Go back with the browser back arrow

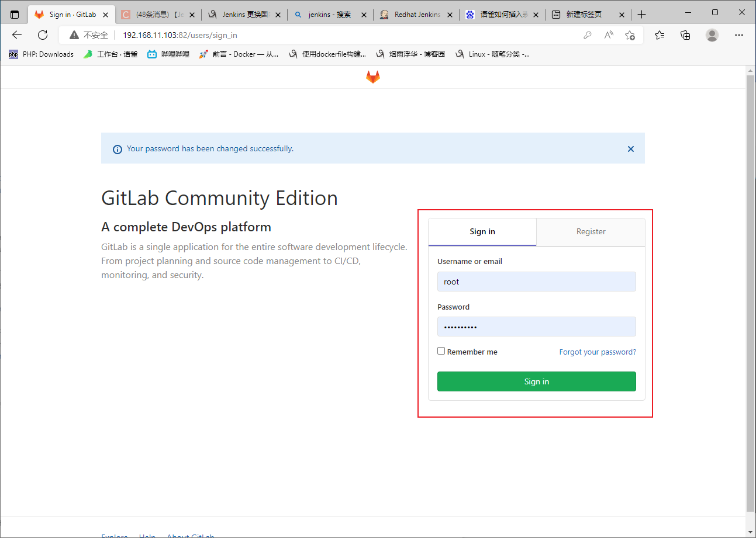(x=17, y=35)
